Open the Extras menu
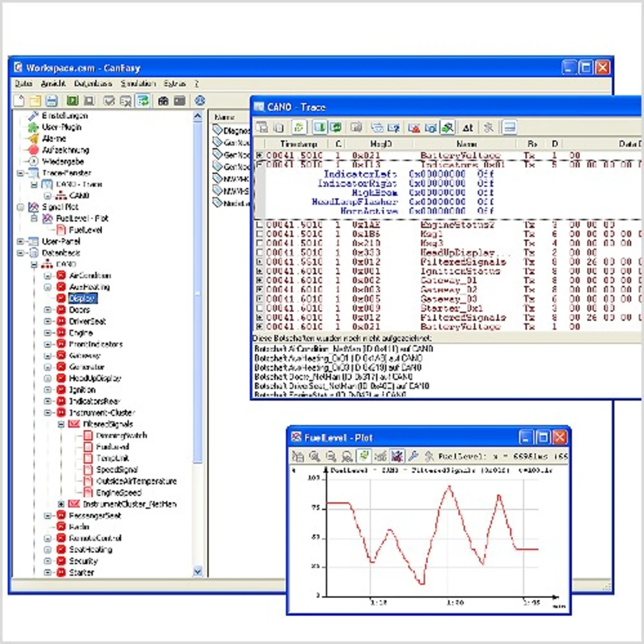This screenshot has width=644, height=644. pyautogui.click(x=174, y=84)
